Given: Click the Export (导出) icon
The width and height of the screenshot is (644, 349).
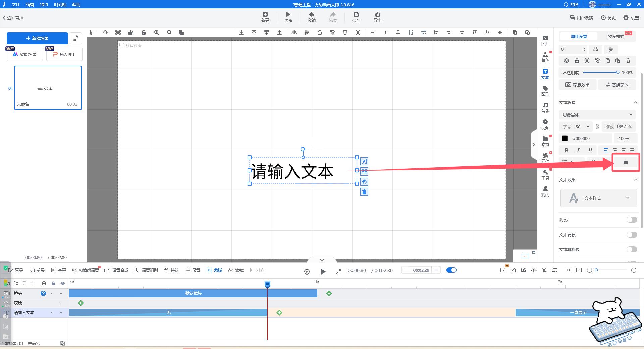Looking at the screenshot, I should click(x=377, y=15).
